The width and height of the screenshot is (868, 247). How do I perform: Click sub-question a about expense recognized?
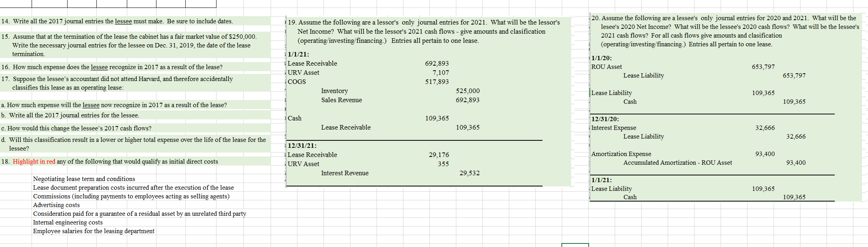point(114,105)
